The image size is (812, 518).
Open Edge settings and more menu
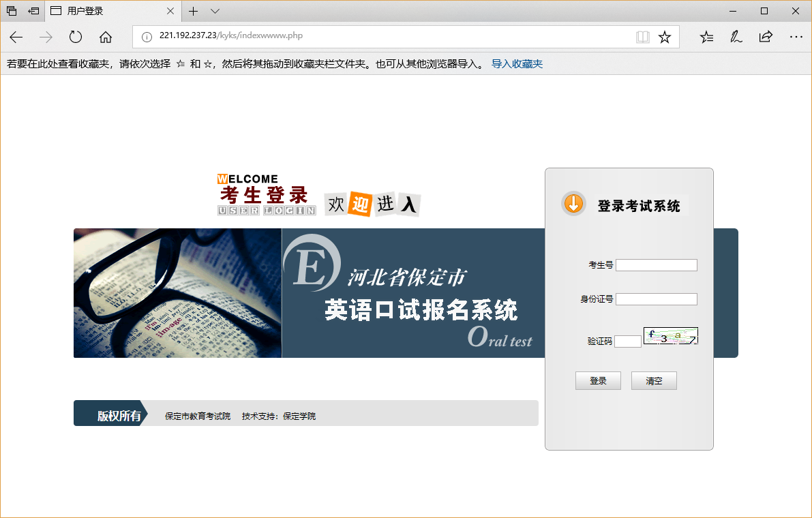(796, 37)
